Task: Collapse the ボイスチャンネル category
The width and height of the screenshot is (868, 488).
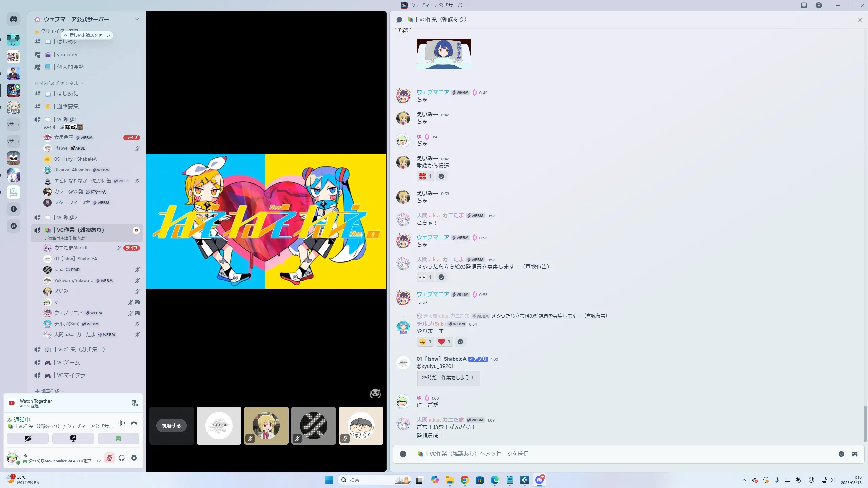Action: click(59, 83)
